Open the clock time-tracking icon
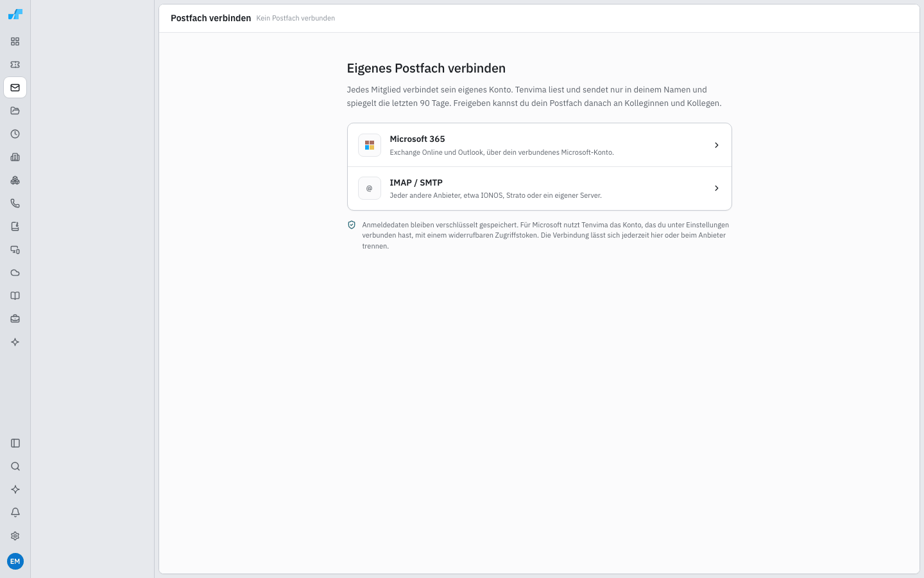The image size is (924, 578). click(x=15, y=134)
